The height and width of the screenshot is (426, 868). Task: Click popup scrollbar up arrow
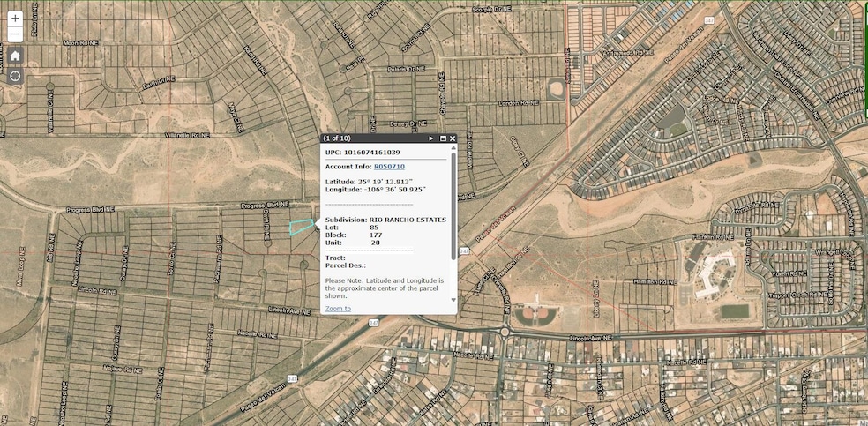pyautogui.click(x=454, y=147)
